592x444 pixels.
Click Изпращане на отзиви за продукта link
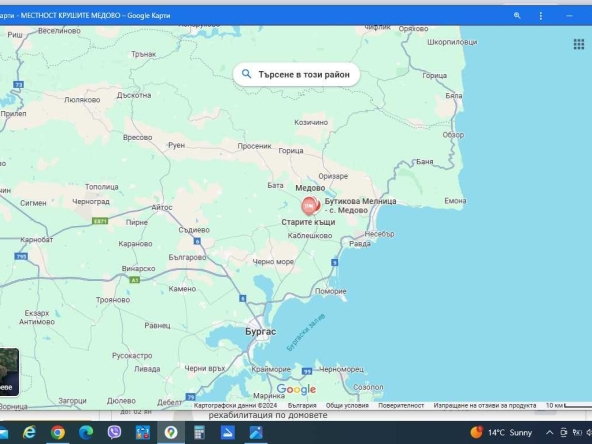pos(485,405)
